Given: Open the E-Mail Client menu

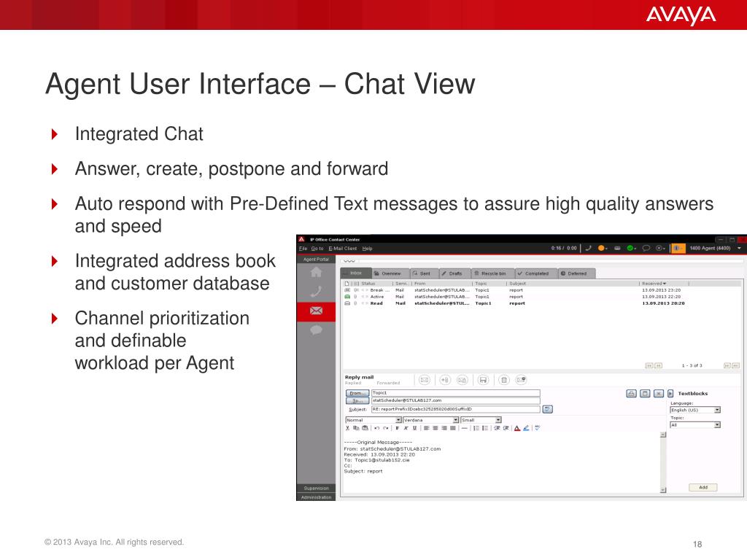Looking at the screenshot, I should click(x=343, y=249).
